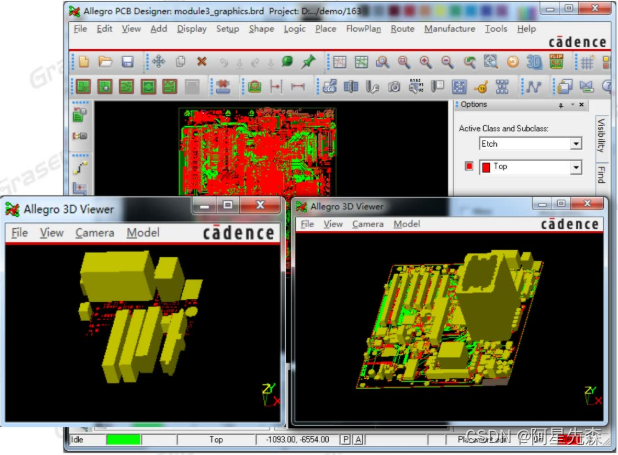Click the zoom in magnifier icon
Screen dimensions: 618x455
pos(426,62)
